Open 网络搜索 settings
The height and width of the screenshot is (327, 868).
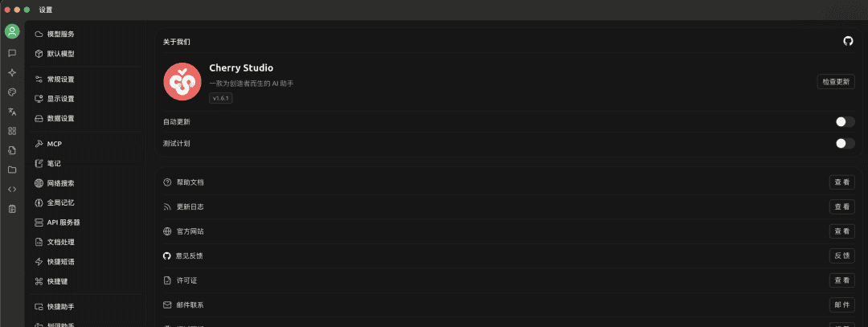point(60,183)
